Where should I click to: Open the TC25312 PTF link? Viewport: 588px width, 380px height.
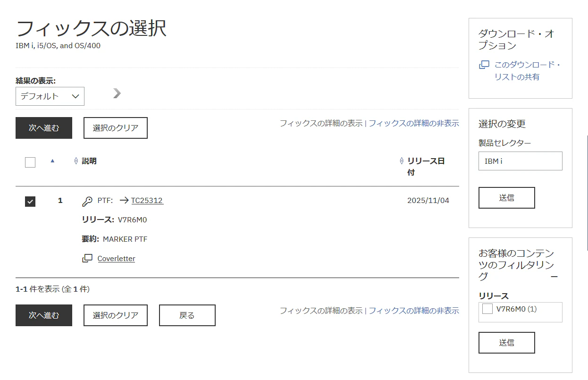click(x=147, y=201)
